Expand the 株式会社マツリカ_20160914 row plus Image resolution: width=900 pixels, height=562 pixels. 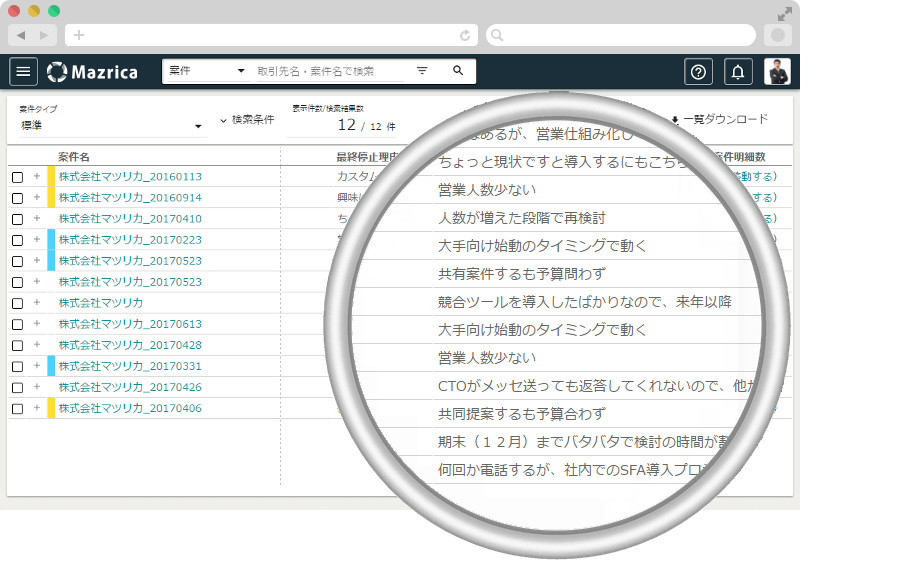tap(37, 198)
